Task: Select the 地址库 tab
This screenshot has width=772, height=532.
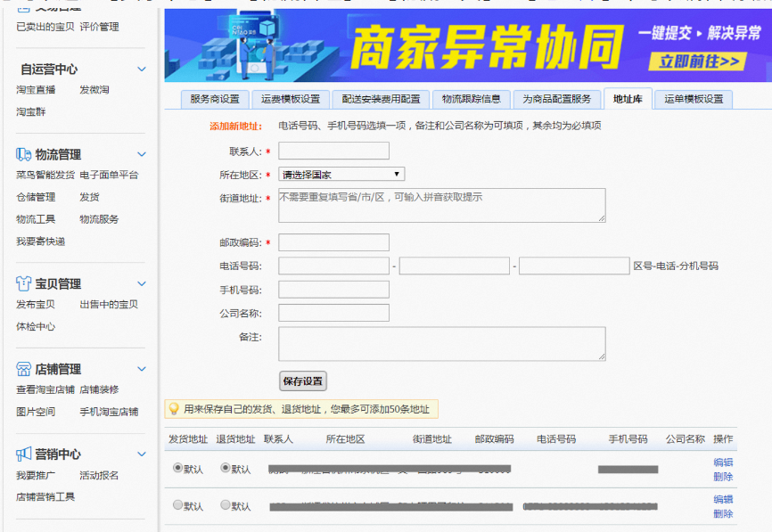Action: pos(628,100)
